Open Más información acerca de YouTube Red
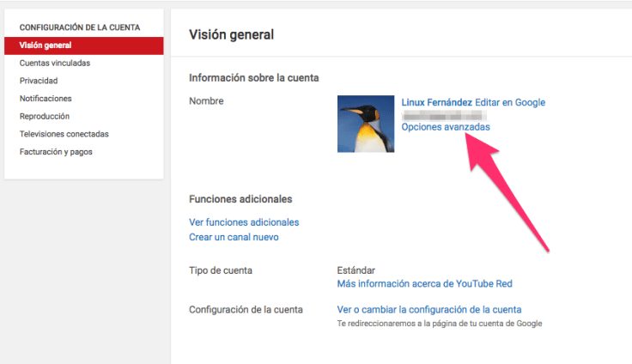Screen dimensions: 632x364 425,284
